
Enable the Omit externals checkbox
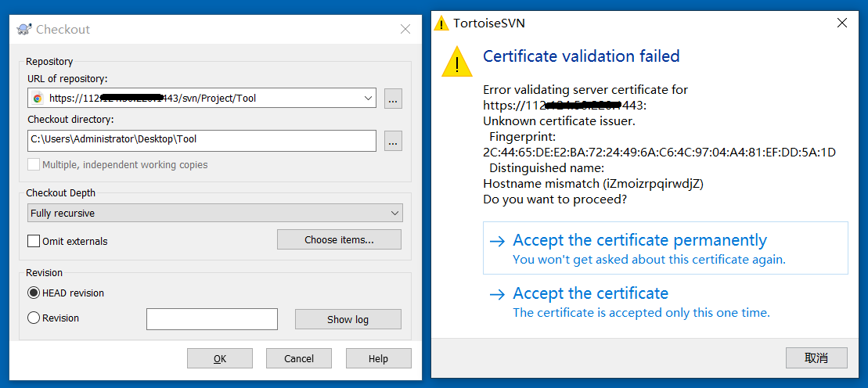point(34,241)
